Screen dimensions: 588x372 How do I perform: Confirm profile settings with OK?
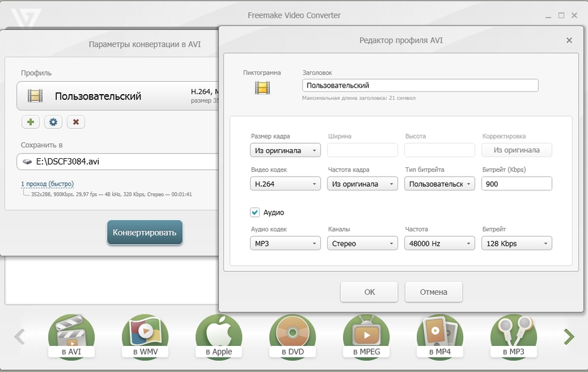369,292
